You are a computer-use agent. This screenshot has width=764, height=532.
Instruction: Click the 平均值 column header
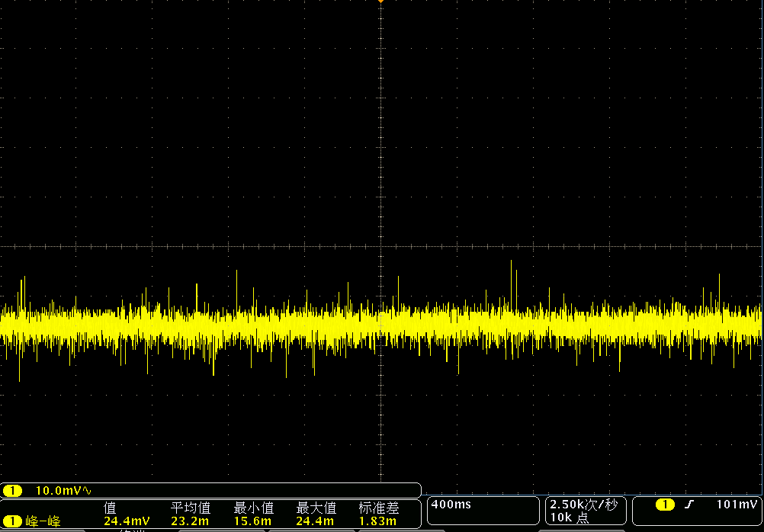(x=191, y=508)
